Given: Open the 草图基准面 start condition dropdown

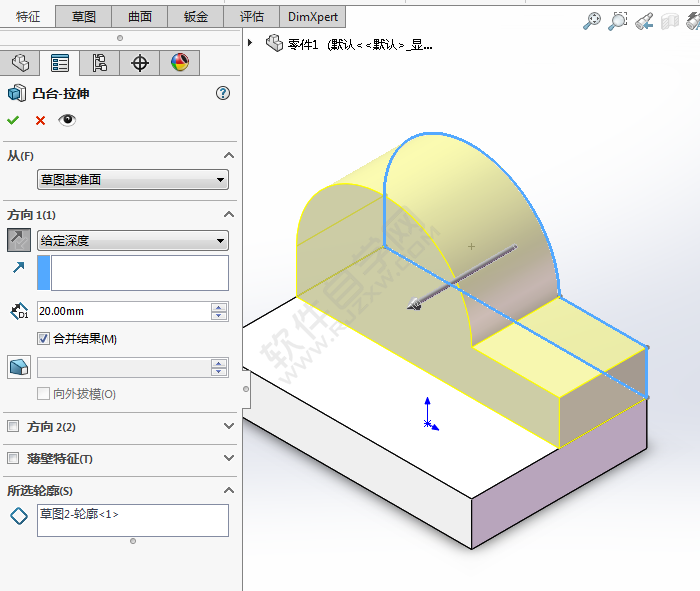Looking at the screenshot, I should (133, 179).
